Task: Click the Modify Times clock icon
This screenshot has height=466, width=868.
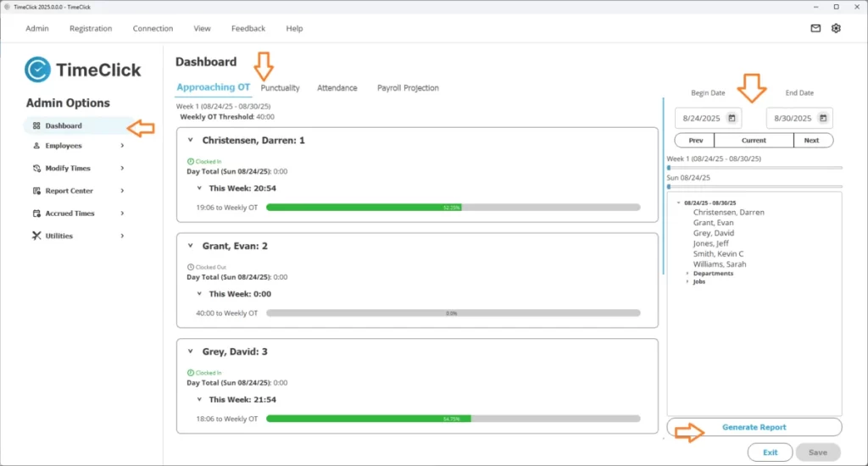Action: 36,169
